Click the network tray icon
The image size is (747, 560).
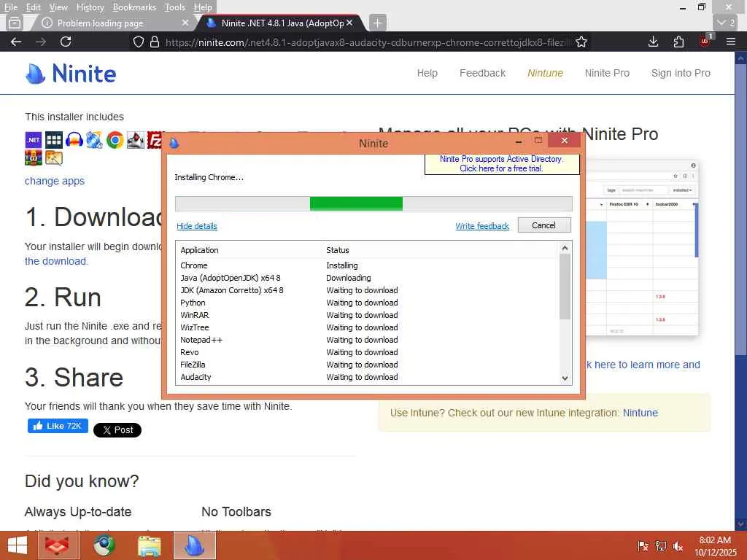tap(661, 546)
